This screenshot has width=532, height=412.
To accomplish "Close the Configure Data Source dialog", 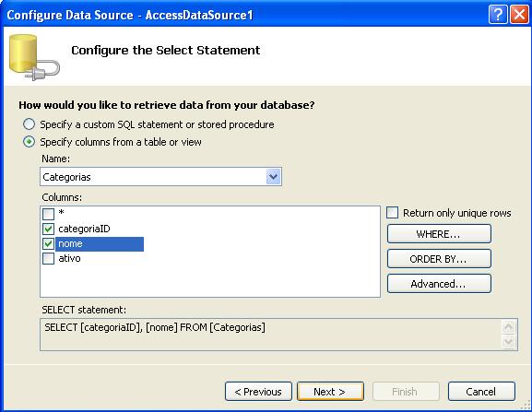I will point(519,15).
